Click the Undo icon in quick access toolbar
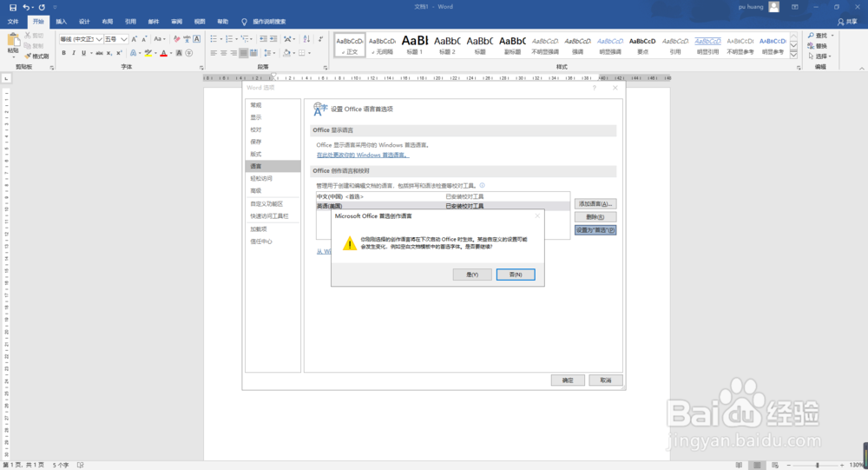Viewport: 868px width, 470px height. click(26, 7)
